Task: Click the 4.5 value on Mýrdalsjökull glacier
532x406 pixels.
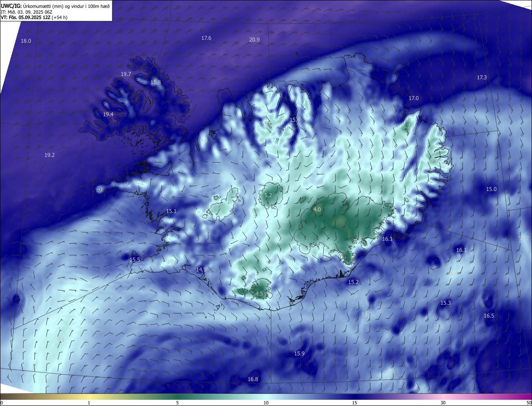Action: (x=259, y=293)
